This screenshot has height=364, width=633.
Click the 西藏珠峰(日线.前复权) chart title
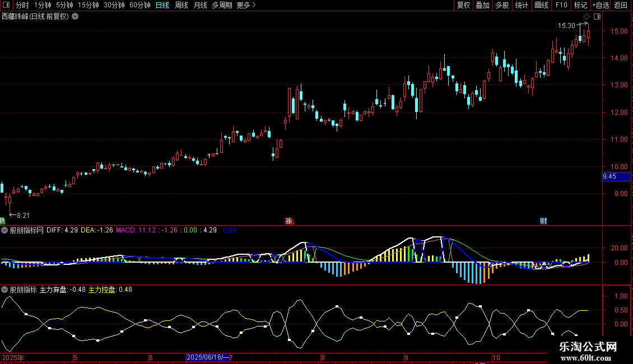[35, 17]
